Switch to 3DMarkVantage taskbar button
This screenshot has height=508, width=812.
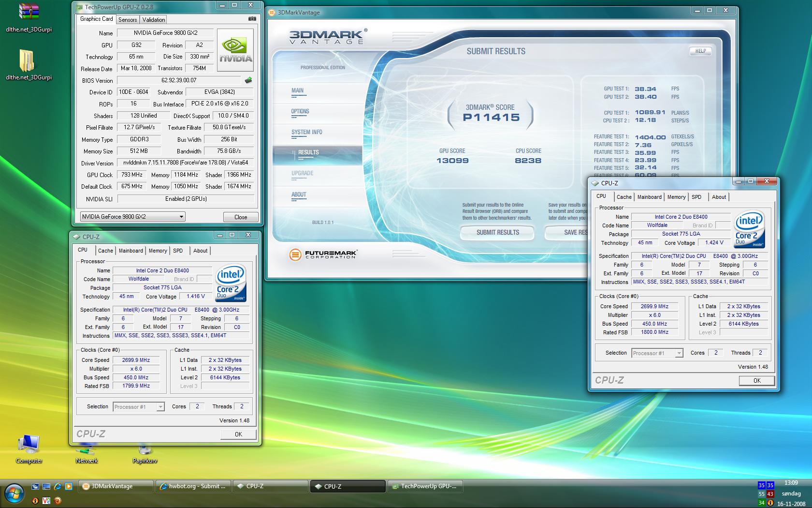coord(116,486)
